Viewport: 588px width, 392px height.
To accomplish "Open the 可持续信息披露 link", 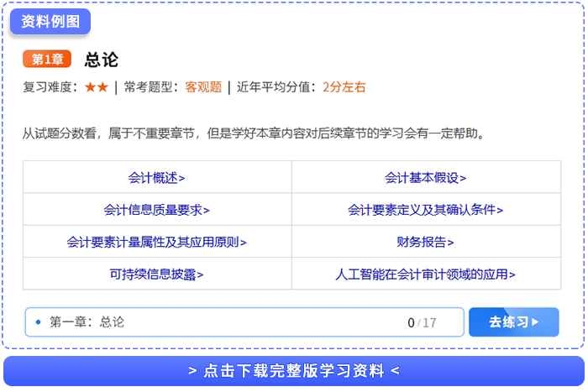I will 157,274.
